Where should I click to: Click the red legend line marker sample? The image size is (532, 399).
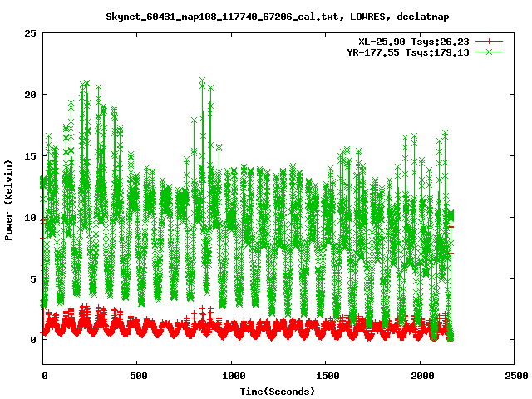click(489, 42)
